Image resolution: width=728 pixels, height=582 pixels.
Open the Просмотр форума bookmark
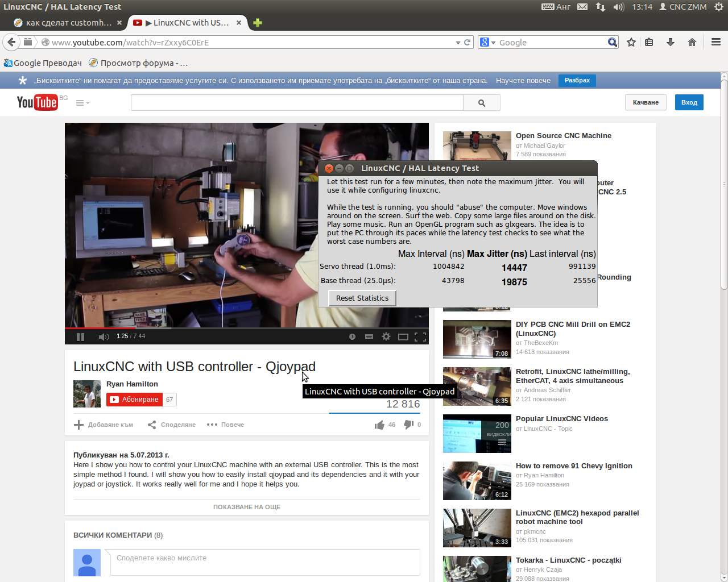[x=138, y=63]
